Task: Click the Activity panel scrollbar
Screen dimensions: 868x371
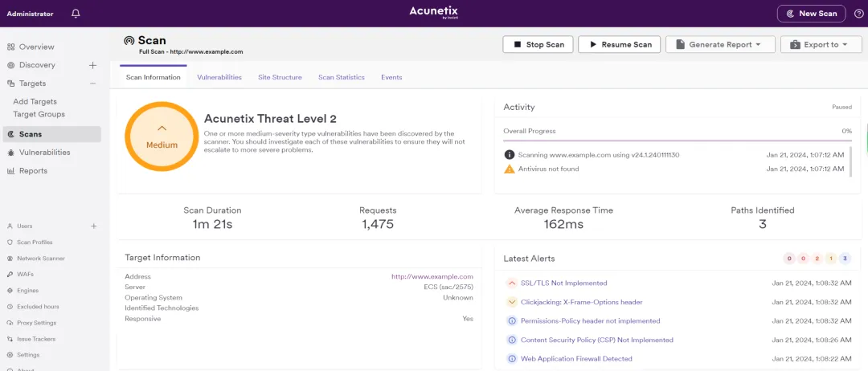Action: [851, 161]
